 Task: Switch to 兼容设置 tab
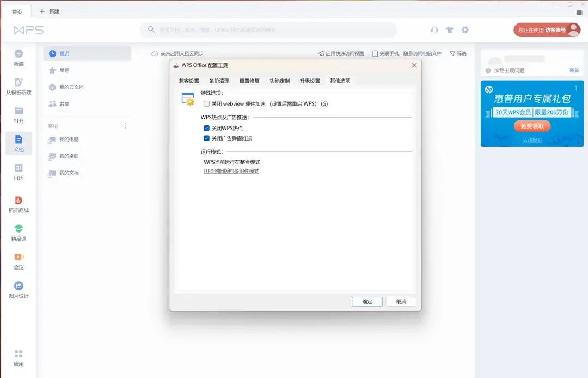(189, 81)
